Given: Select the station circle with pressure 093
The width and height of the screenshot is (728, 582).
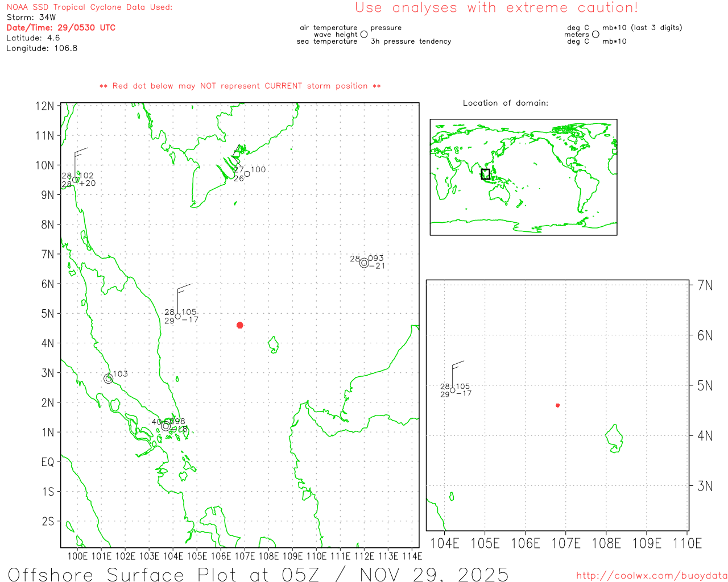Looking at the screenshot, I should (x=364, y=263).
